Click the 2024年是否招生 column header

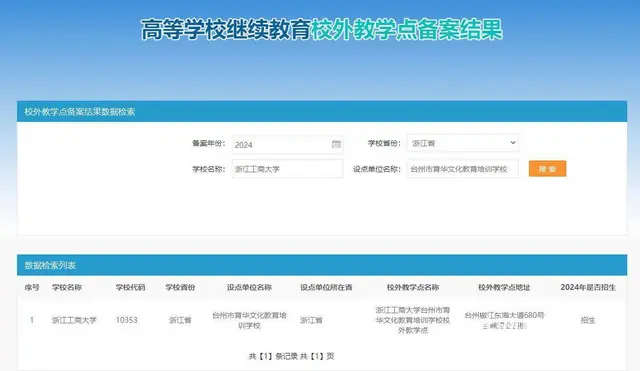tap(588, 287)
